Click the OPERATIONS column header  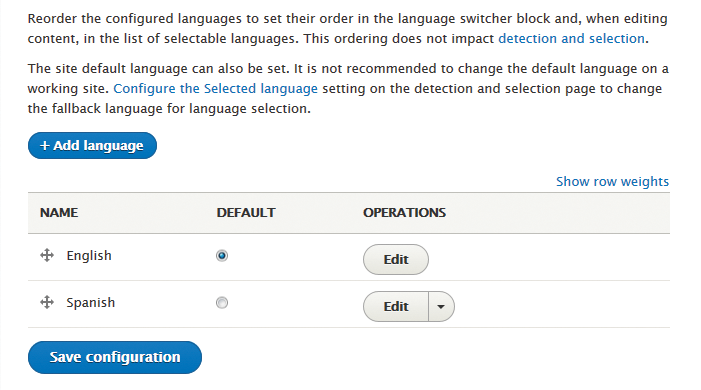(404, 212)
